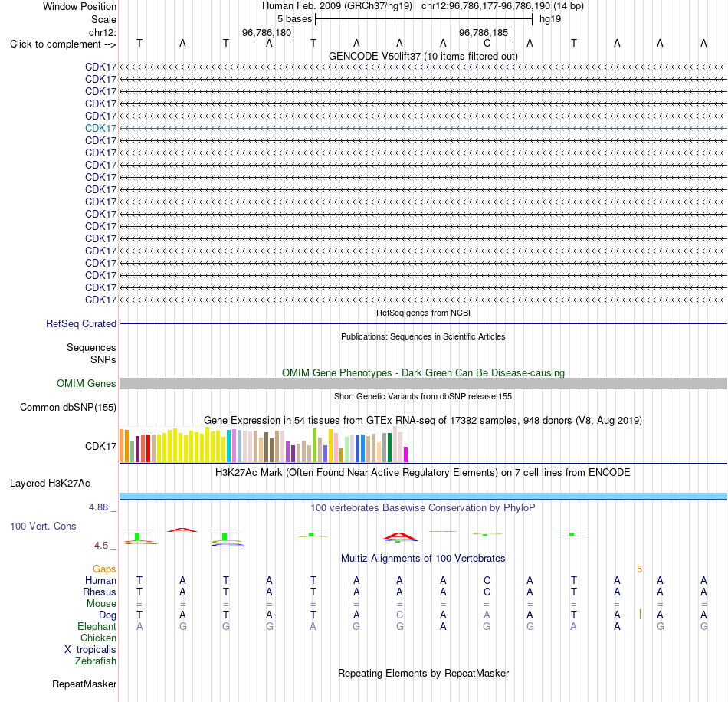Open the OMIM Genes track label

point(86,383)
